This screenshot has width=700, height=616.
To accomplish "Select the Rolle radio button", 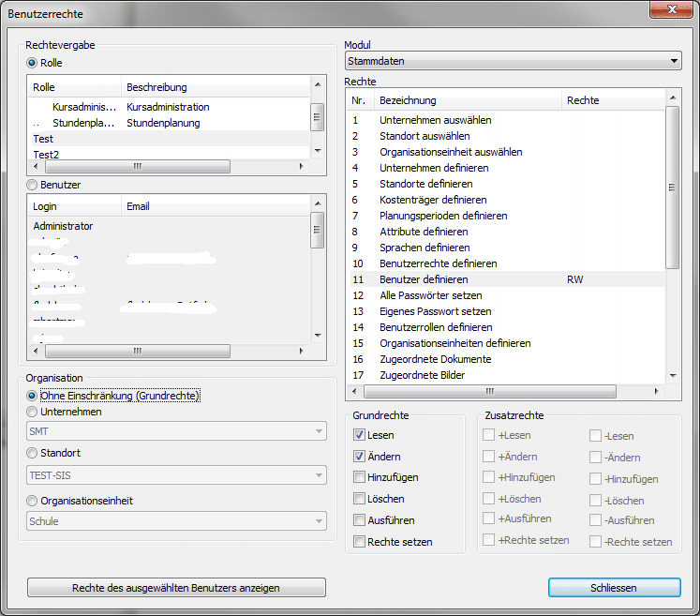I will click(33, 63).
